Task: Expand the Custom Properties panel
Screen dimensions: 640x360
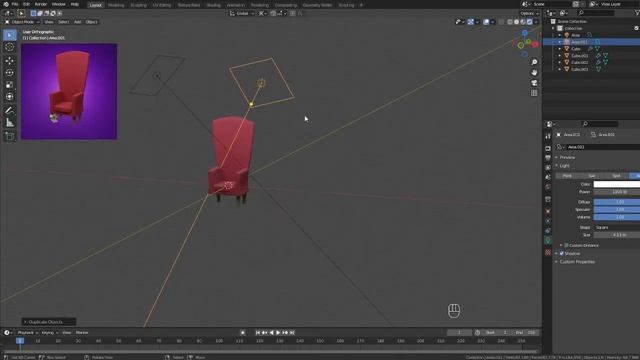Action: pos(577,262)
